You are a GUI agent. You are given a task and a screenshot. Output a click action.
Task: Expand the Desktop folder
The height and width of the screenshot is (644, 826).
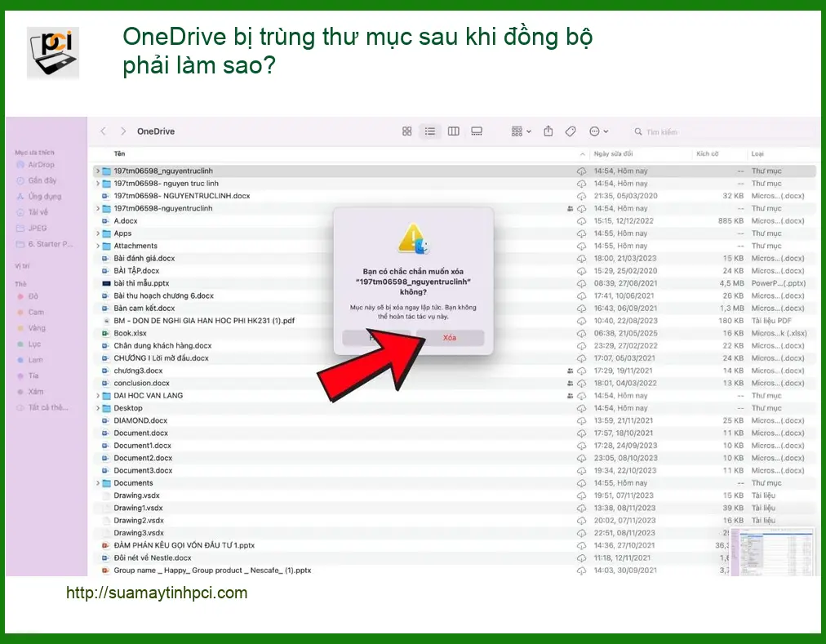coord(97,408)
